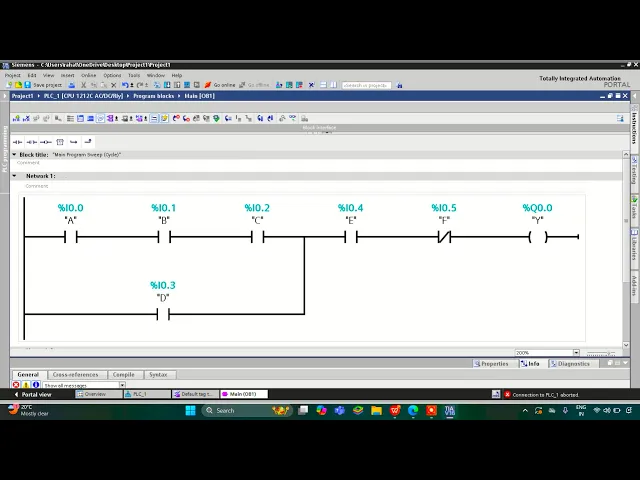
Task: Click the Windows Start button
Action: point(190,411)
